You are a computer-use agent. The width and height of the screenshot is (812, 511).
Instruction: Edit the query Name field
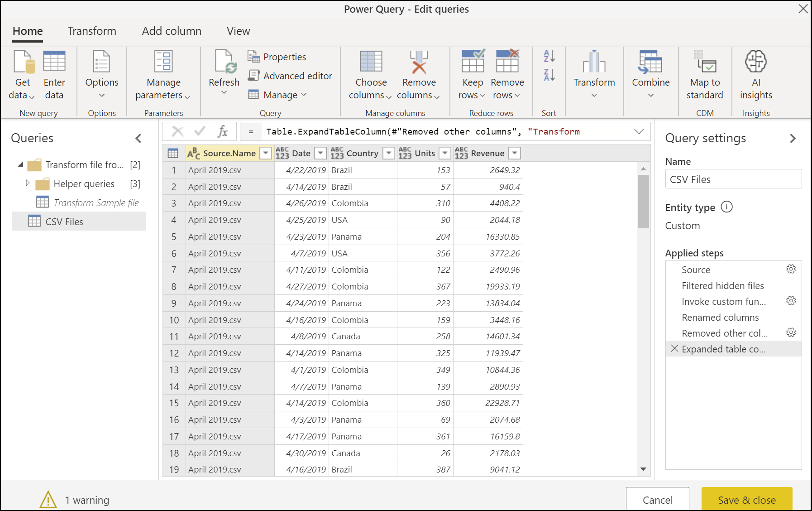[733, 179]
